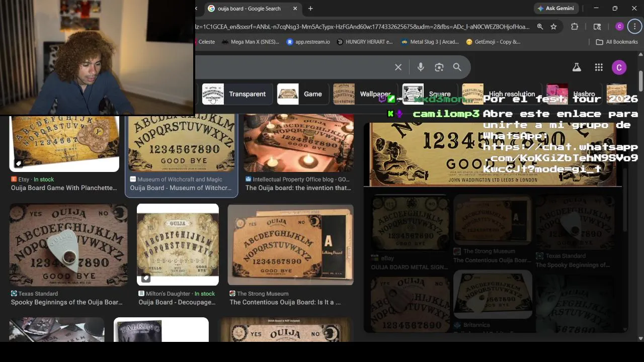
Task: Click the Texas Standard source label
Action: [x=38, y=294]
